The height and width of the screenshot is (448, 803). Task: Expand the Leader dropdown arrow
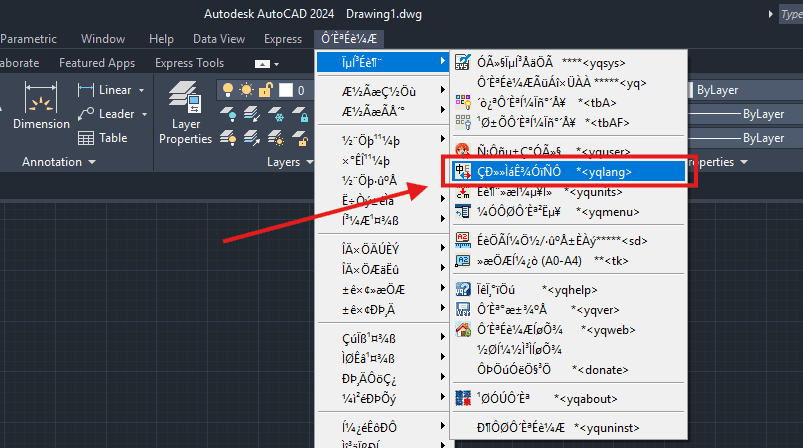point(144,114)
